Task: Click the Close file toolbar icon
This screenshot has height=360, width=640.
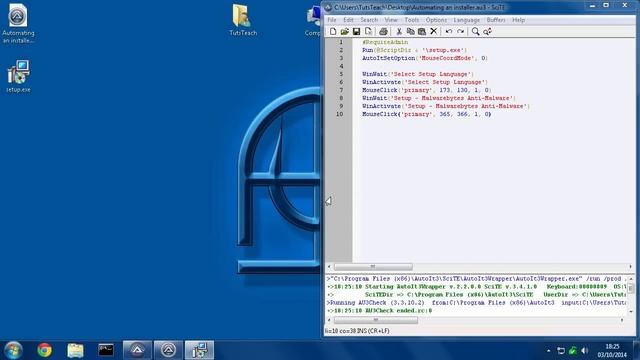Action: click(x=368, y=31)
